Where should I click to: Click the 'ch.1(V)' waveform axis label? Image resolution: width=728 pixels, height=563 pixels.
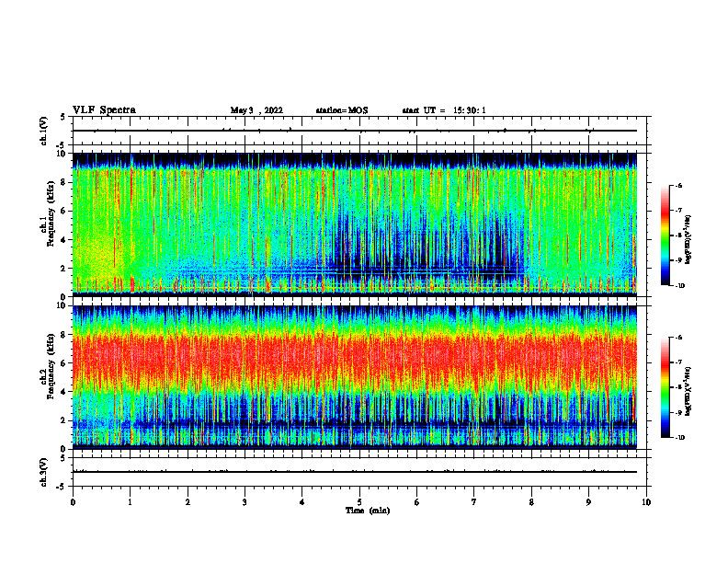tap(43, 131)
